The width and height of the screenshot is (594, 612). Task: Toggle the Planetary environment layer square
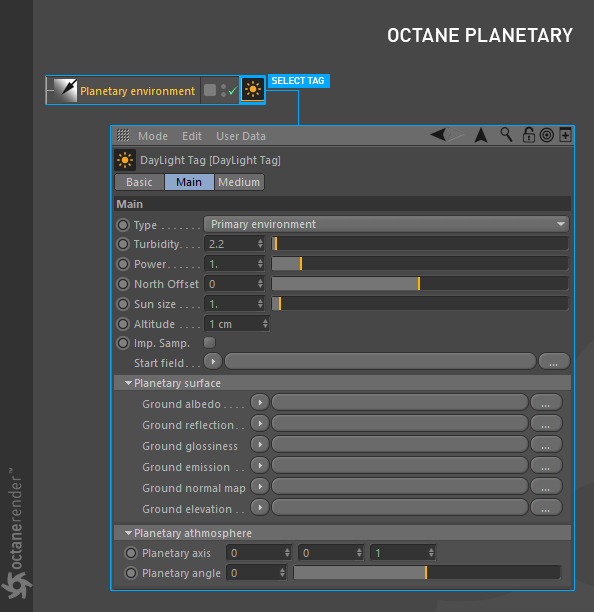(x=210, y=90)
